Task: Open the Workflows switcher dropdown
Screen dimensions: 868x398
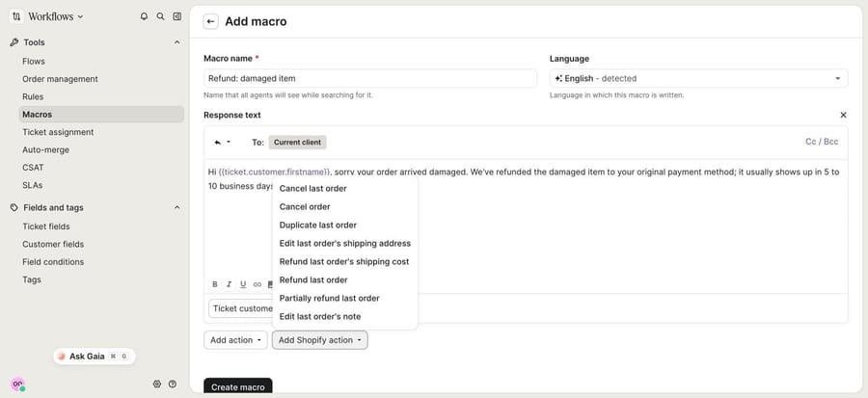Action: click(55, 16)
